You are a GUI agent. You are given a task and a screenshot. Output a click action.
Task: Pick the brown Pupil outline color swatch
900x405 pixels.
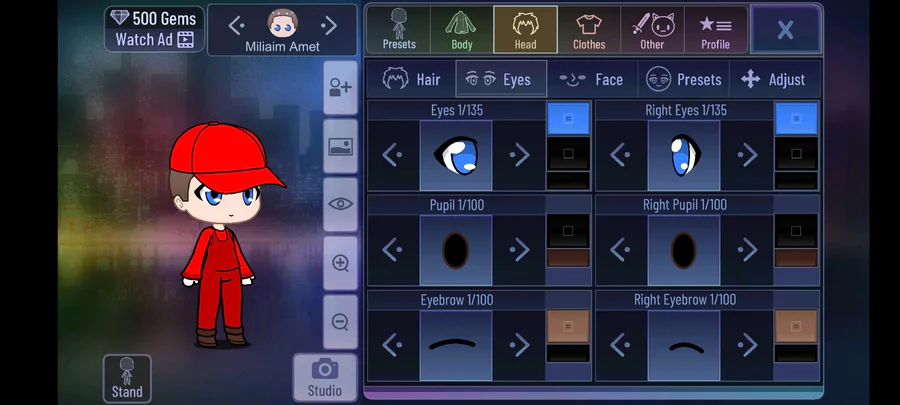click(568, 258)
